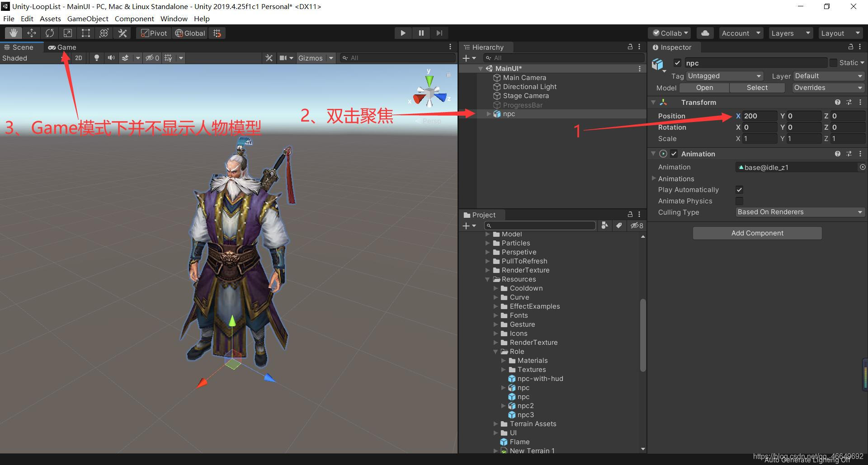
Task: Click the Play button
Action: [x=403, y=33]
